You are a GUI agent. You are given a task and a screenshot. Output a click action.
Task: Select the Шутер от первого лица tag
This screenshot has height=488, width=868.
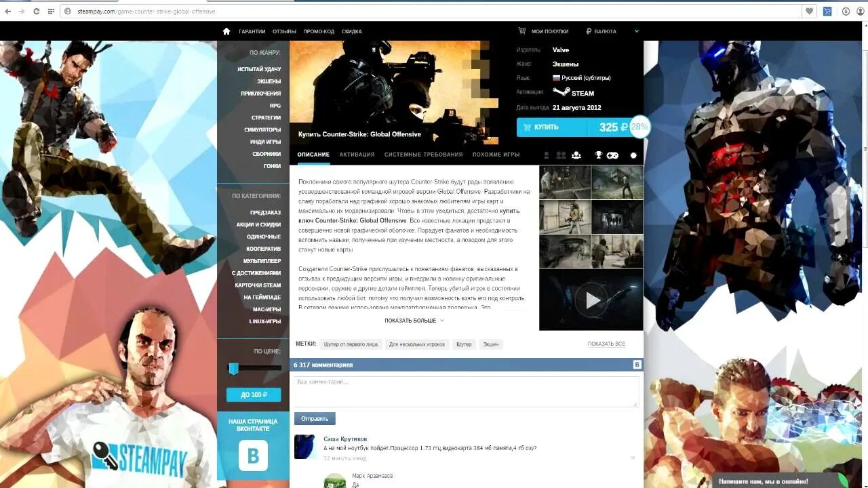click(351, 344)
